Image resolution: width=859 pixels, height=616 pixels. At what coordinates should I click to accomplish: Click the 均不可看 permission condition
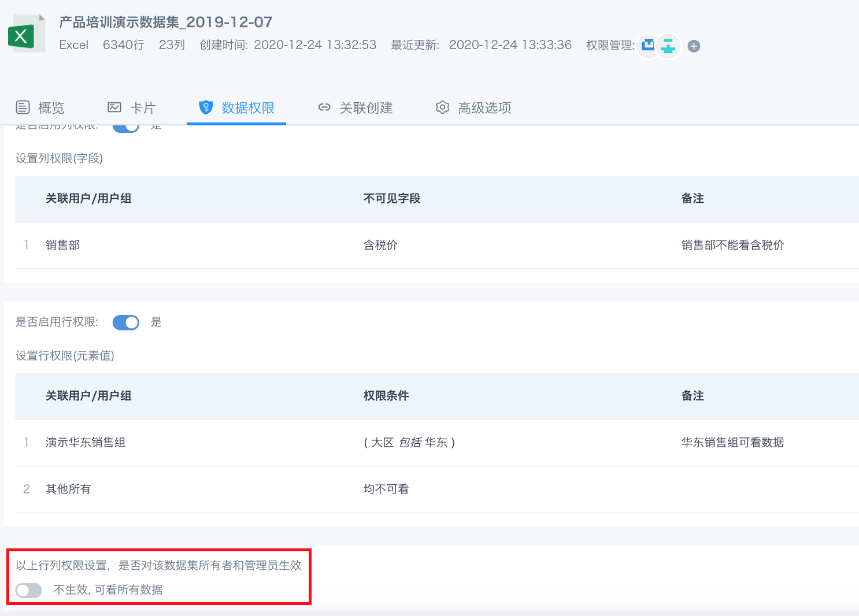tap(386, 489)
